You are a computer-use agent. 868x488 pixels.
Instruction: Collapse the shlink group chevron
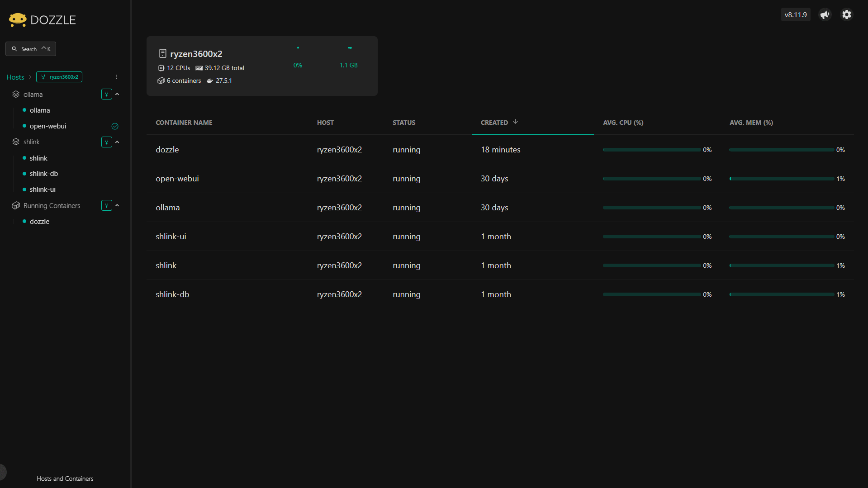[x=117, y=142]
